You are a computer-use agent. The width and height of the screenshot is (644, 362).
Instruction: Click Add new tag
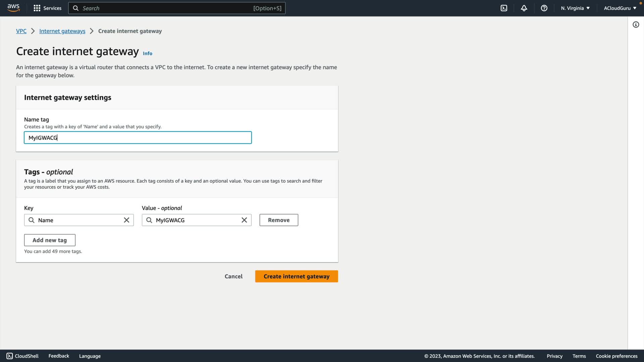coord(50,240)
